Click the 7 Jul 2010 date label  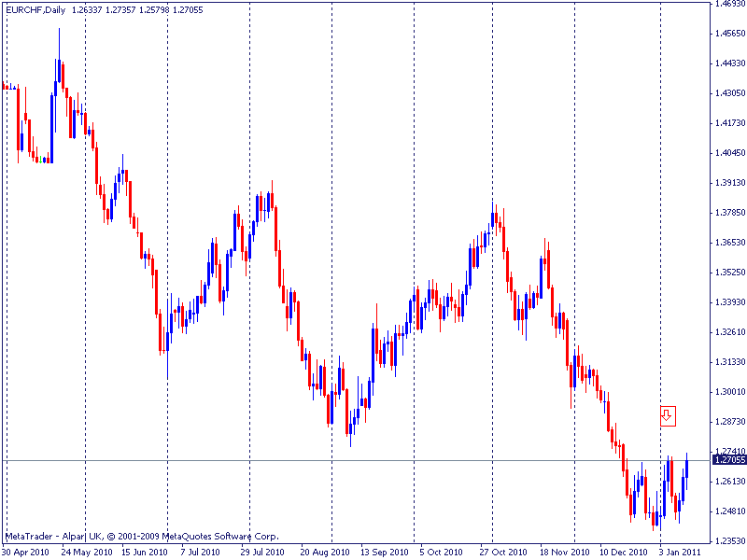click(x=201, y=552)
